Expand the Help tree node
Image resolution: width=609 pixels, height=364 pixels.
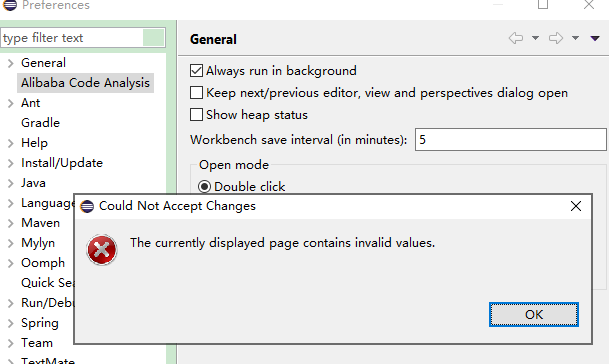coord(10,143)
